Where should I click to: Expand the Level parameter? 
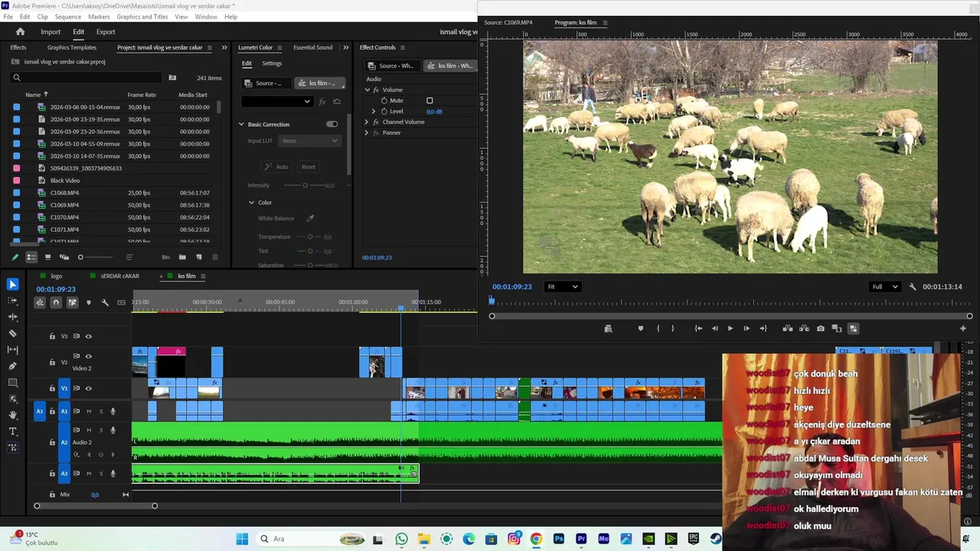[374, 111]
